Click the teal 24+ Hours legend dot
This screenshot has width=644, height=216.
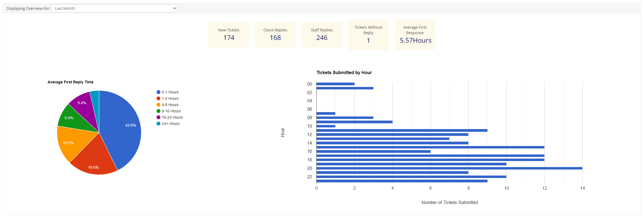pos(158,124)
